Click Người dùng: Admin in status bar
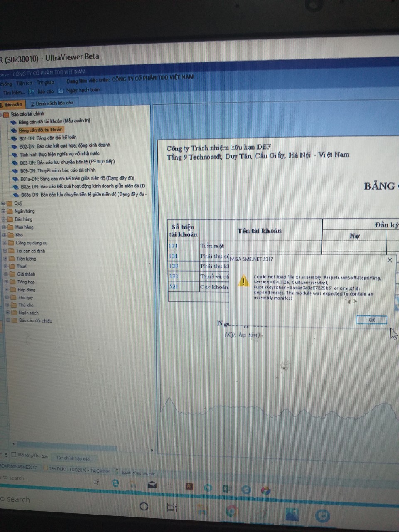This screenshot has width=399, height=532. tap(138, 473)
